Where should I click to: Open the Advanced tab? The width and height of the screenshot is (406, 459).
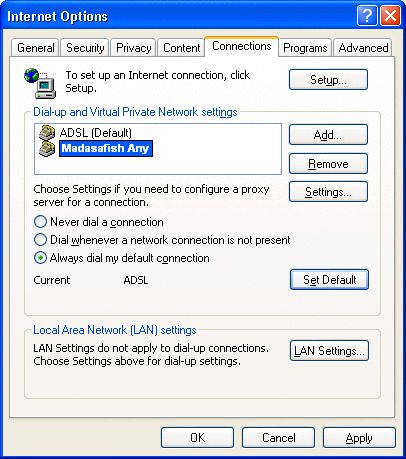point(363,48)
